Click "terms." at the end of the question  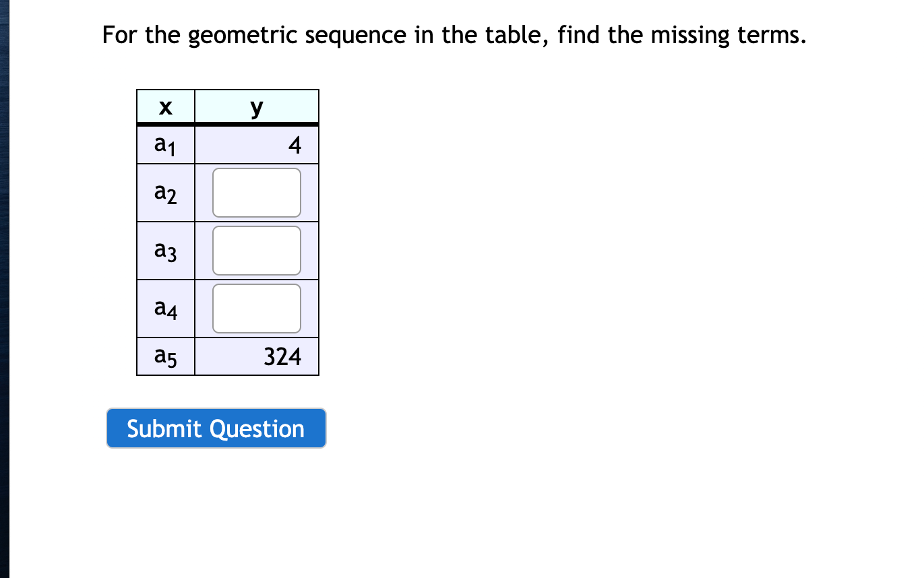click(772, 35)
